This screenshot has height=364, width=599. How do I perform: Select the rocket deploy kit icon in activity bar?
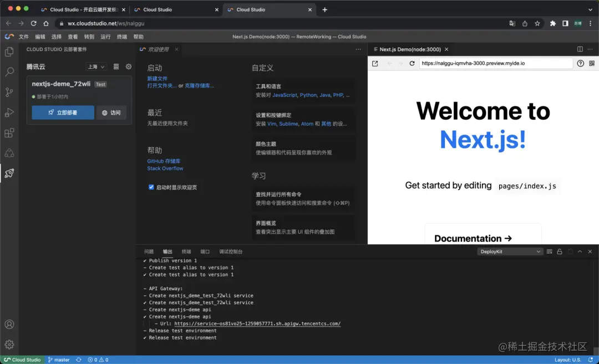pyautogui.click(x=9, y=173)
